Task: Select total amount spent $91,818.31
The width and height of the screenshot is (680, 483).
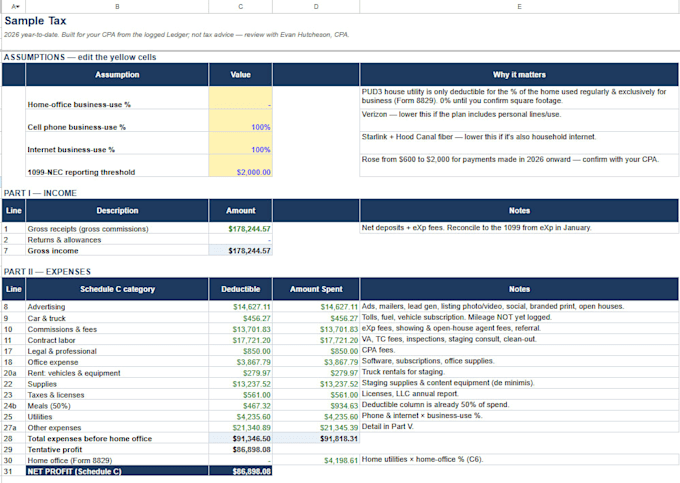Action: click(x=316, y=438)
